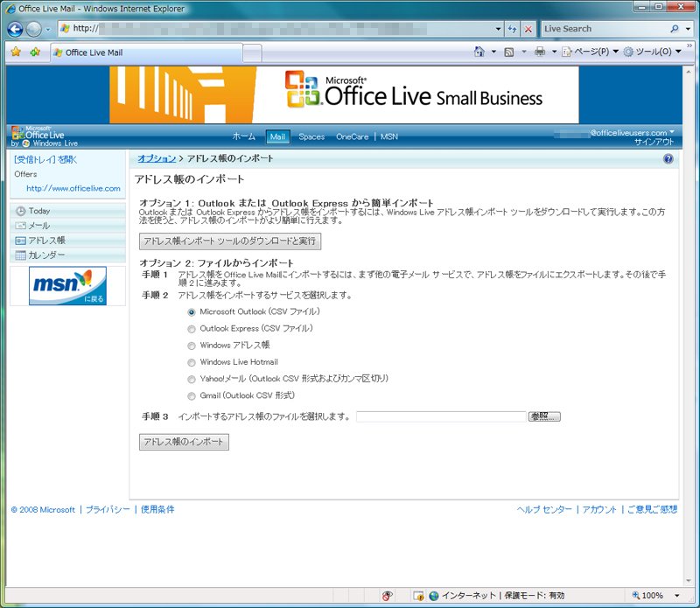Image resolution: width=700 pixels, height=608 pixels.
Task: Click the カレンダー calendar icon in sidebar
Action: [20, 255]
